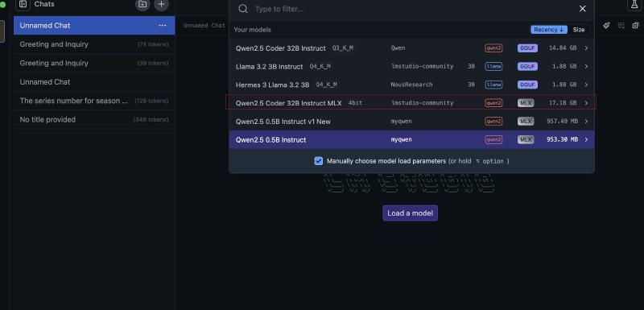The width and height of the screenshot is (644, 310).
Task: Click the GGUF badge on the Hermes 3 Llama row
Action: pos(527,85)
